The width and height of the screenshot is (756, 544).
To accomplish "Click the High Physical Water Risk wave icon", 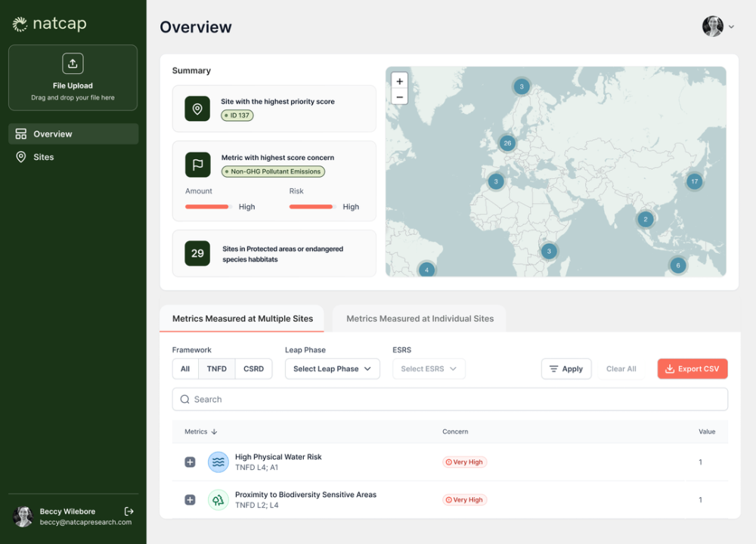I will [218, 462].
